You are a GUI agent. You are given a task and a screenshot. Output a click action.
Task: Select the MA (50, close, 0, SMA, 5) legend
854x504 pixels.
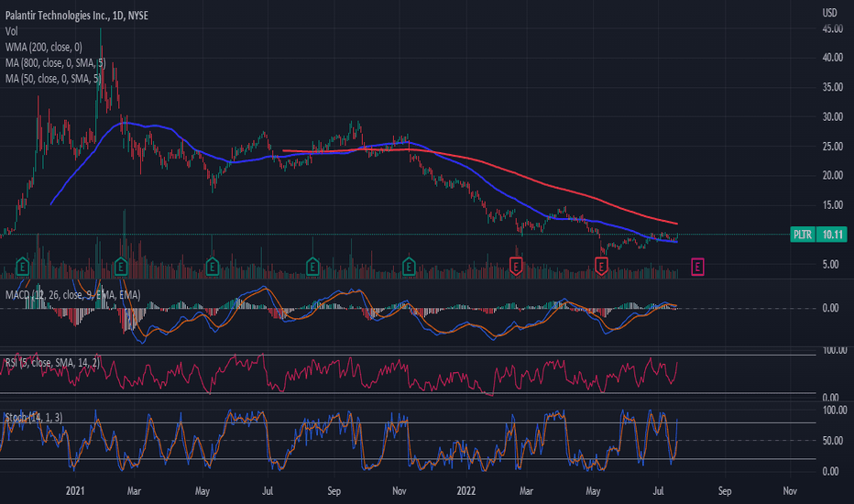click(53, 79)
